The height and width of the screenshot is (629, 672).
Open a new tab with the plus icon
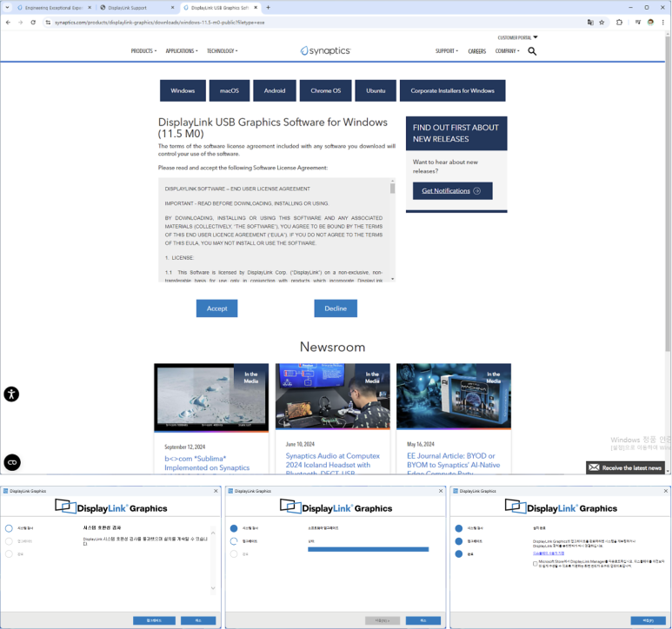[269, 7]
